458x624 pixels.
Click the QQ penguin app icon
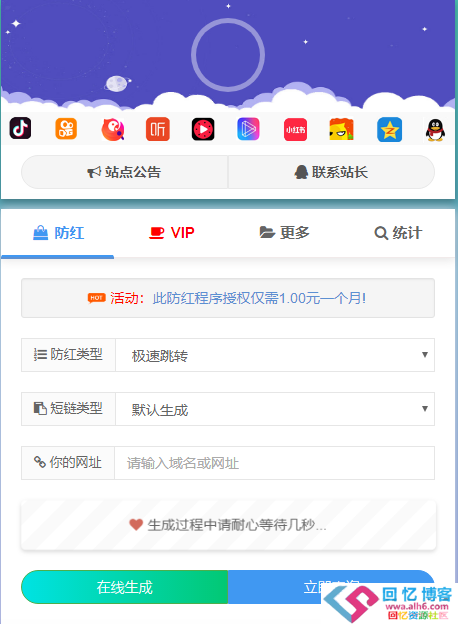click(435, 130)
